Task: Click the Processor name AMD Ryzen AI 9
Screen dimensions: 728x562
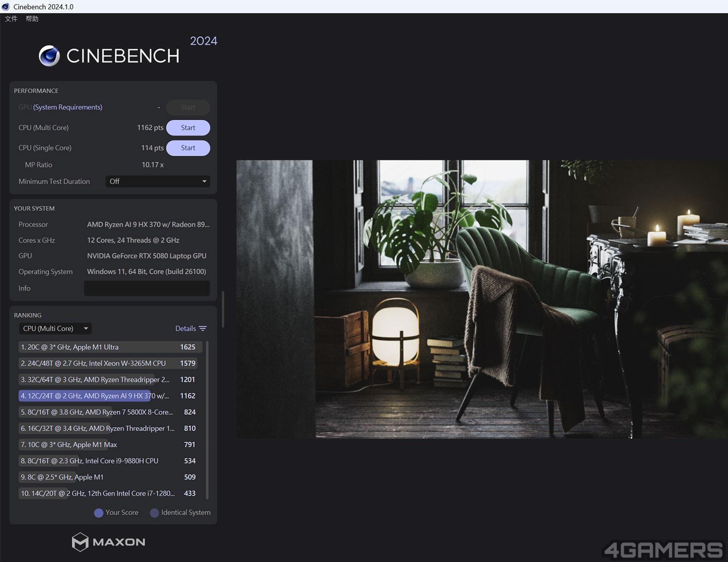Action: tap(148, 224)
